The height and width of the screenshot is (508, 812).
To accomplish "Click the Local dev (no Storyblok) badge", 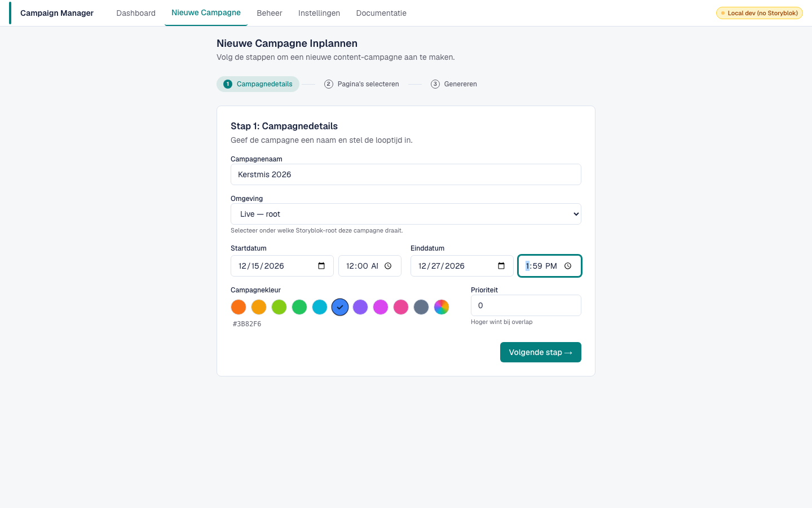I will [760, 13].
